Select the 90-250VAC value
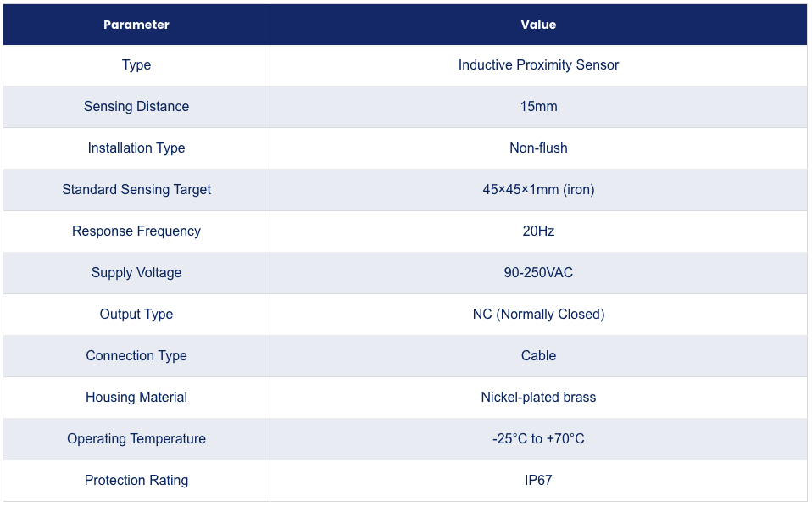 (538, 272)
